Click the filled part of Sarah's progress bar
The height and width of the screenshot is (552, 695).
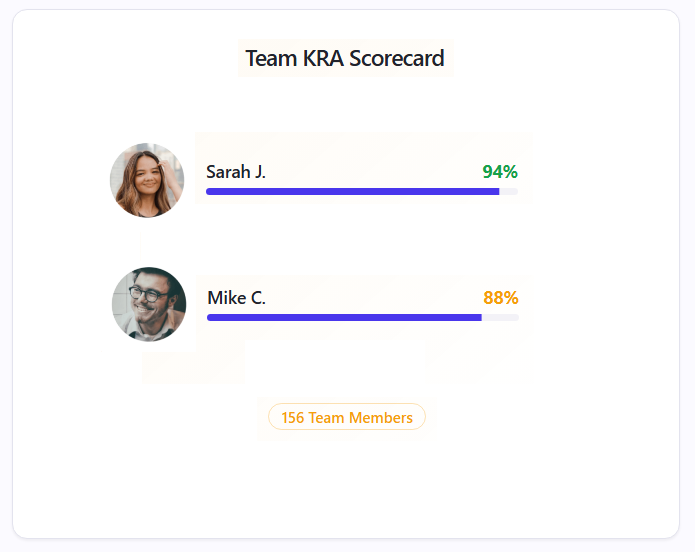click(x=353, y=192)
